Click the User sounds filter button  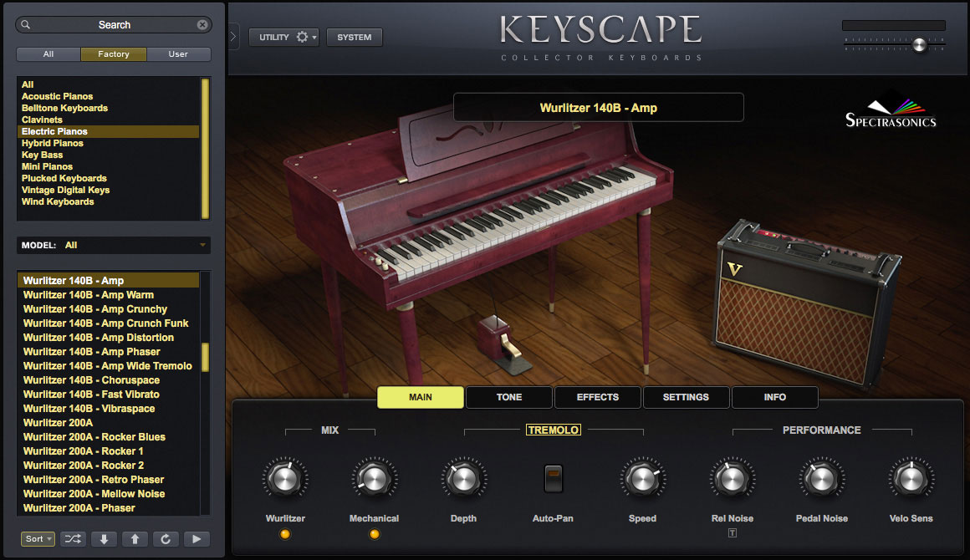(178, 53)
